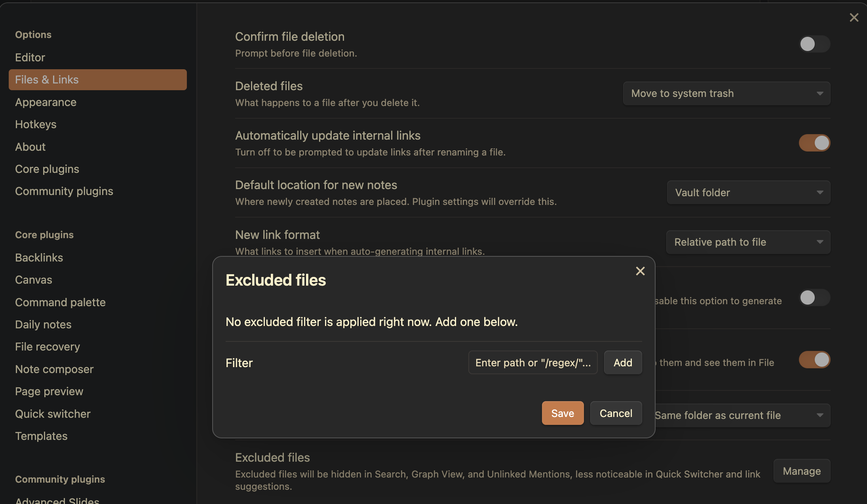The image size is (867, 504).
Task: Open New link format dropdown
Action: (748, 242)
